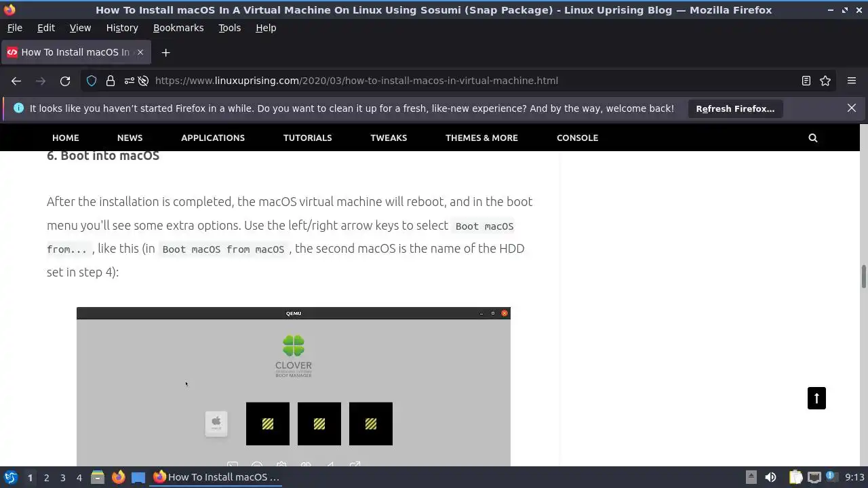Bookmark this page with the star icon
The image size is (868, 488).
[825, 81]
